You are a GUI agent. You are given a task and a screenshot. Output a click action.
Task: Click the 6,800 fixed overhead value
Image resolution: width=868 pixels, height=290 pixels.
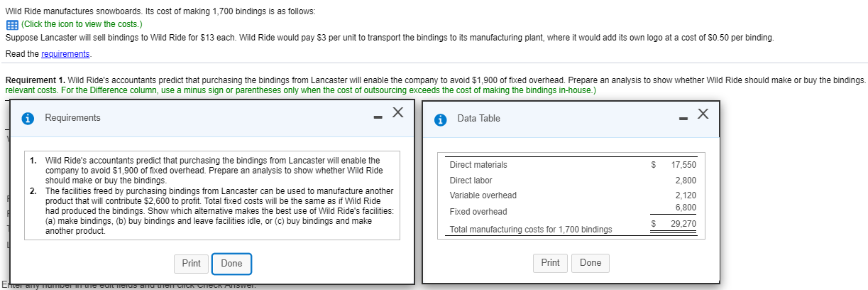(x=686, y=208)
